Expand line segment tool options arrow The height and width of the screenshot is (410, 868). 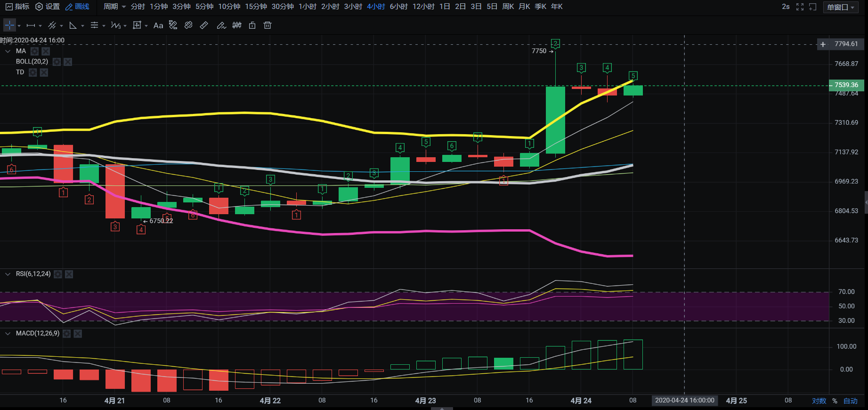[40, 26]
